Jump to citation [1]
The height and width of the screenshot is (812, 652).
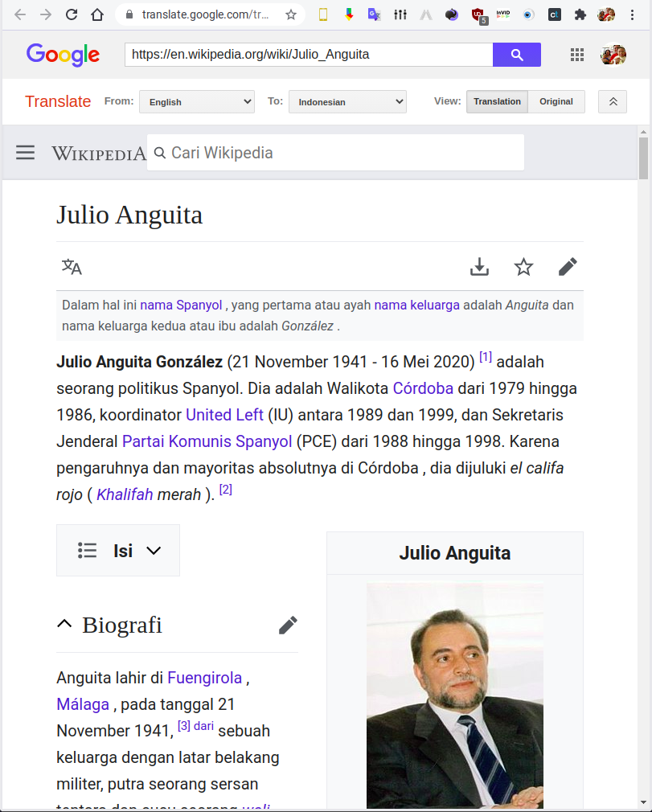coord(486,357)
